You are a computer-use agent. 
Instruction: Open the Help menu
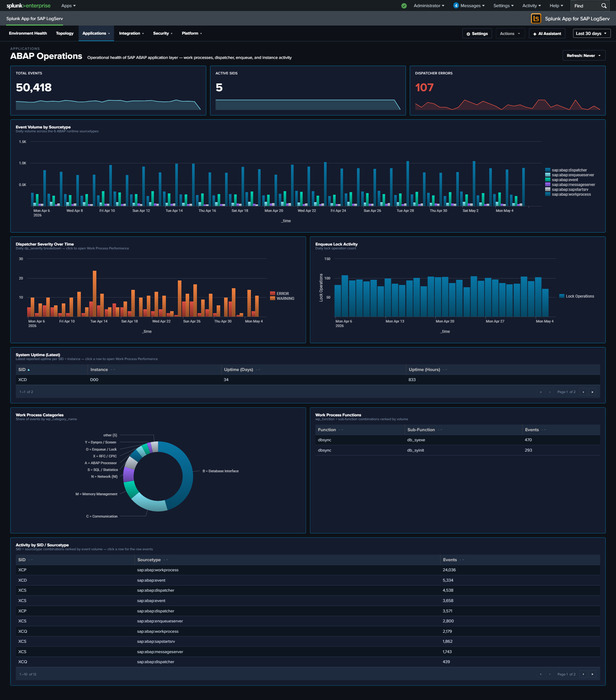coord(556,6)
